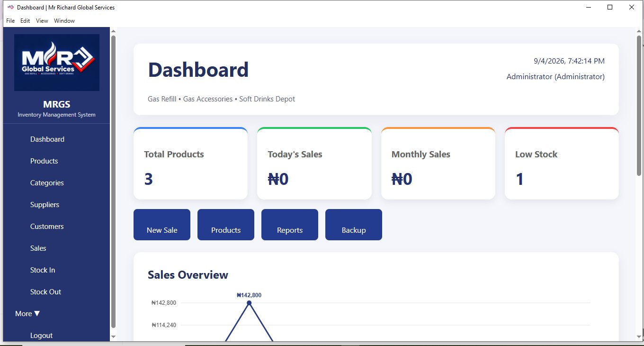Click the main content scrollbar down arrow
Screen dimensions: 644x346
(x=639, y=337)
